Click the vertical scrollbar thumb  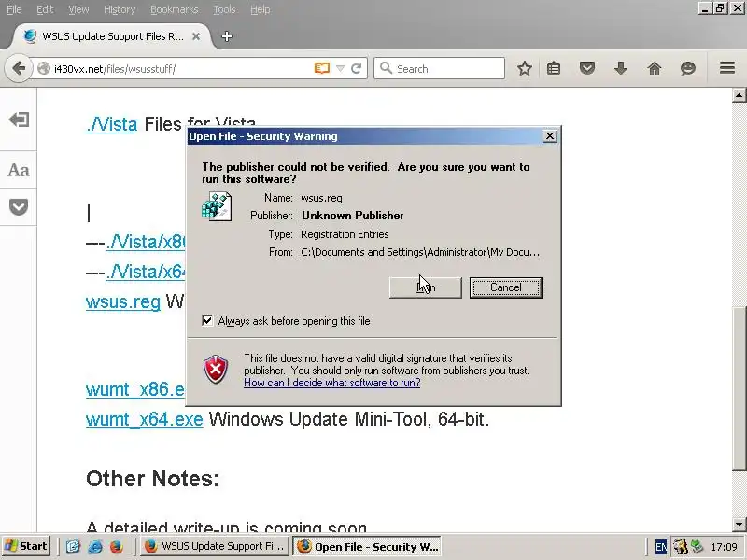point(739,388)
